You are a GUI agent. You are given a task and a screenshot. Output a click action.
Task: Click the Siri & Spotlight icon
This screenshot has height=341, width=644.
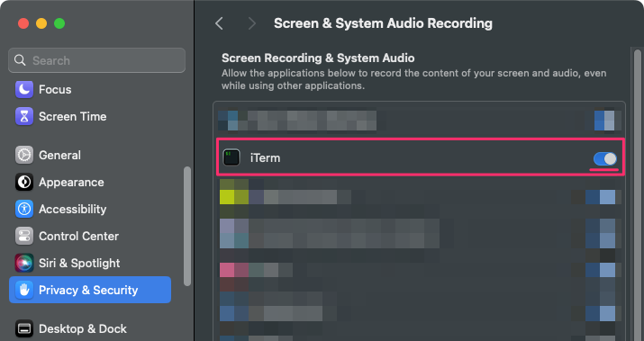coord(24,263)
